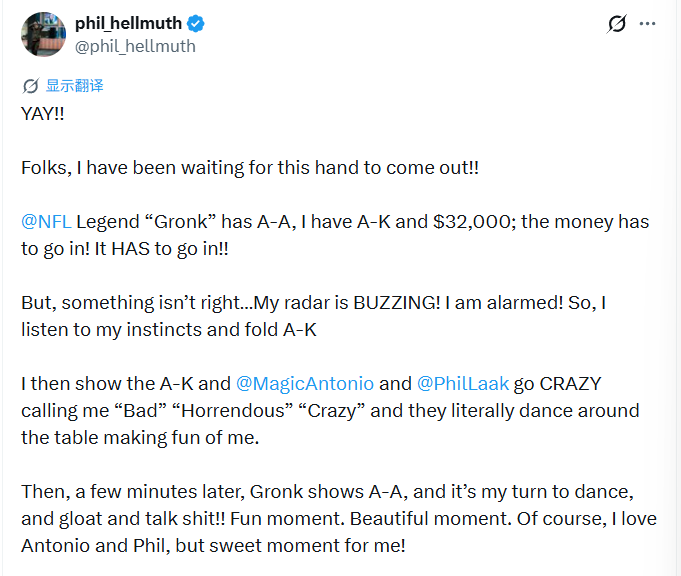Open the Grok icon in tweet header
The height and width of the screenshot is (576, 681).
[617, 24]
